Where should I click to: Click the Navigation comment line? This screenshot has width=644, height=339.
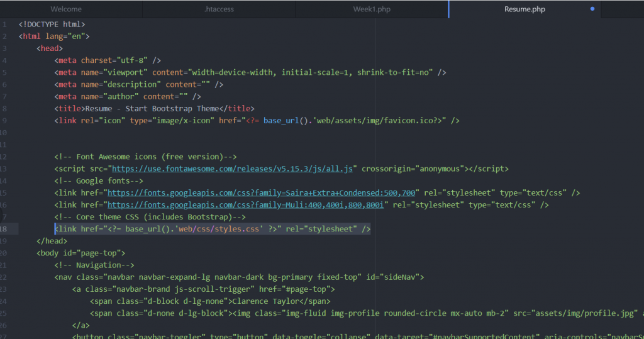[x=94, y=265]
